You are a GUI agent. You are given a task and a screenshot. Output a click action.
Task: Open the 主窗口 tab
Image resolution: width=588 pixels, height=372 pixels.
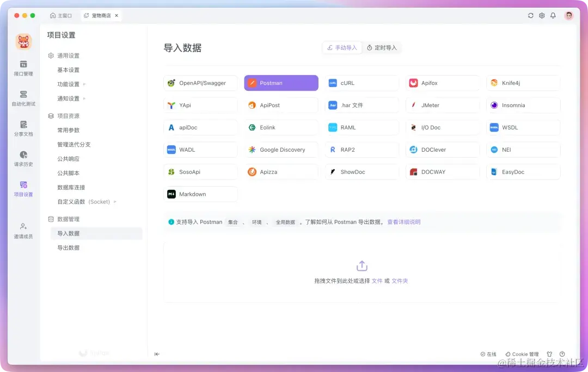tap(61, 15)
